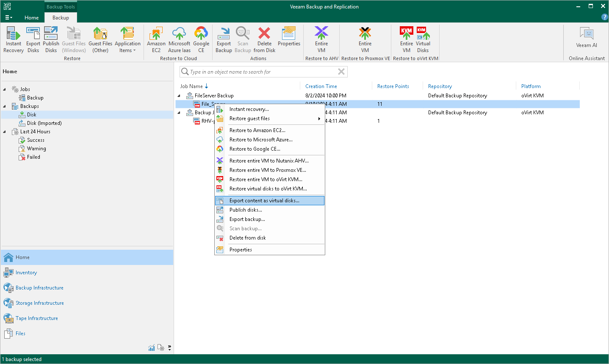Open the Inventory navigation view

87,273
